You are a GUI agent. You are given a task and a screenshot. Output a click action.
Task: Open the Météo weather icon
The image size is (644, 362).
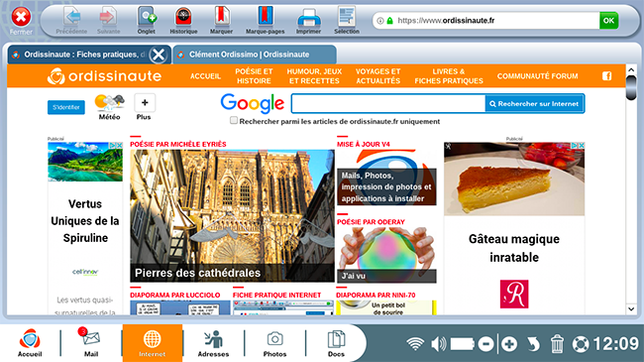109,107
